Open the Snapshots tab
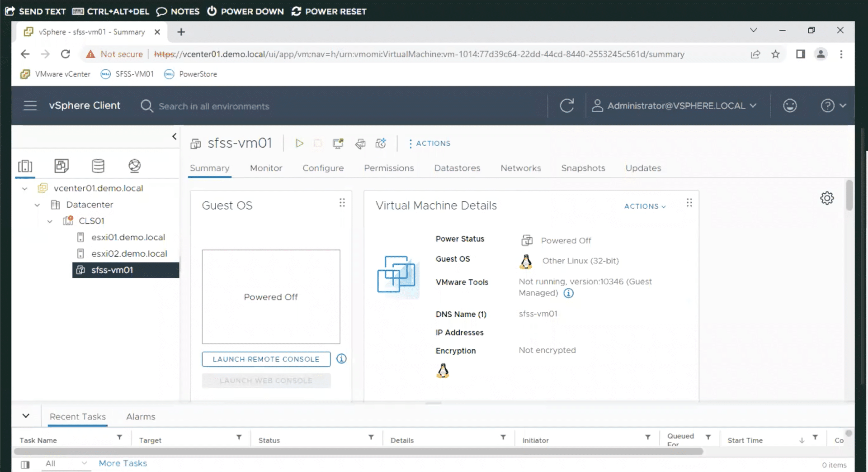The image size is (868, 472). point(583,168)
